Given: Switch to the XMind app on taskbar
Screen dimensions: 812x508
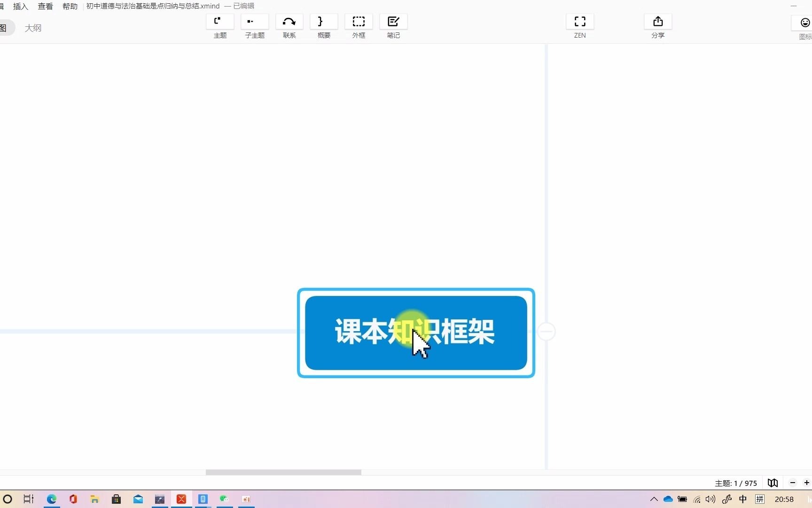Looking at the screenshot, I should (x=181, y=499).
